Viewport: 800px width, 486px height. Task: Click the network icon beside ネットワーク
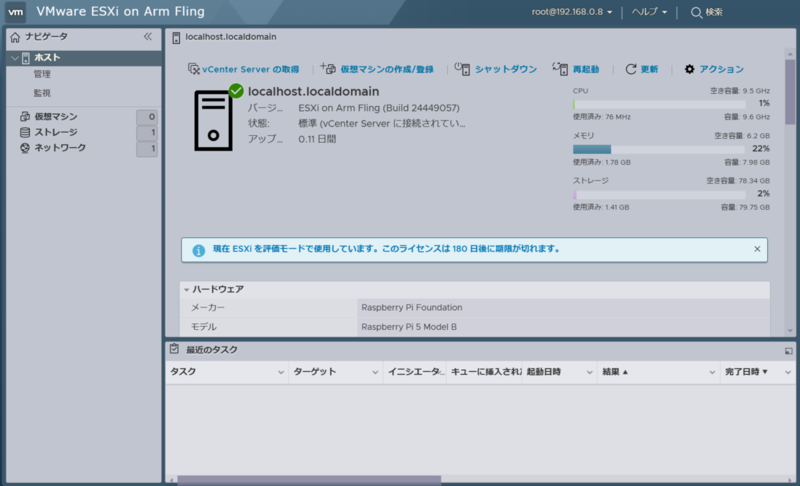[x=24, y=148]
